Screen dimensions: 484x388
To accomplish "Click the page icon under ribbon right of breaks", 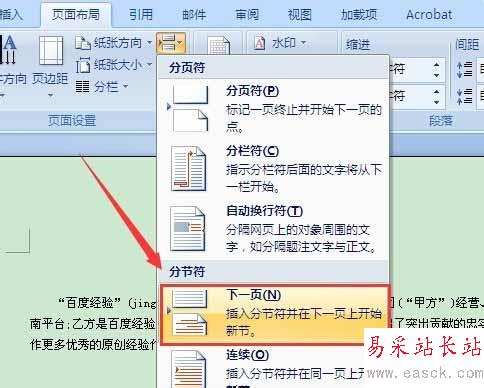I will 219,46.
